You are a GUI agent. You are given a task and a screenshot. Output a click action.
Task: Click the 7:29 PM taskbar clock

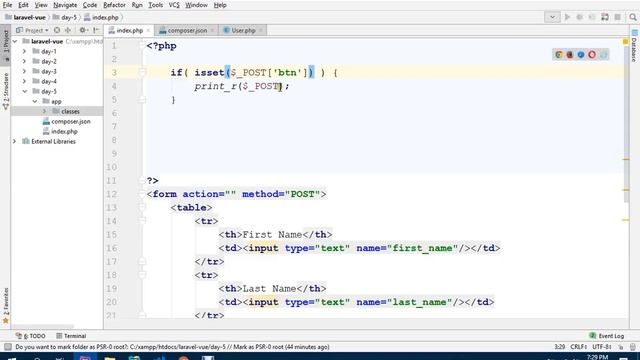[598, 357]
